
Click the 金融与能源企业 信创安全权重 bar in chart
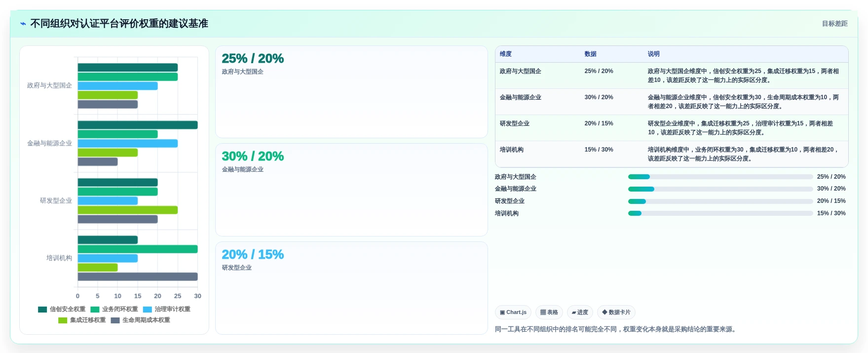click(138, 125)
